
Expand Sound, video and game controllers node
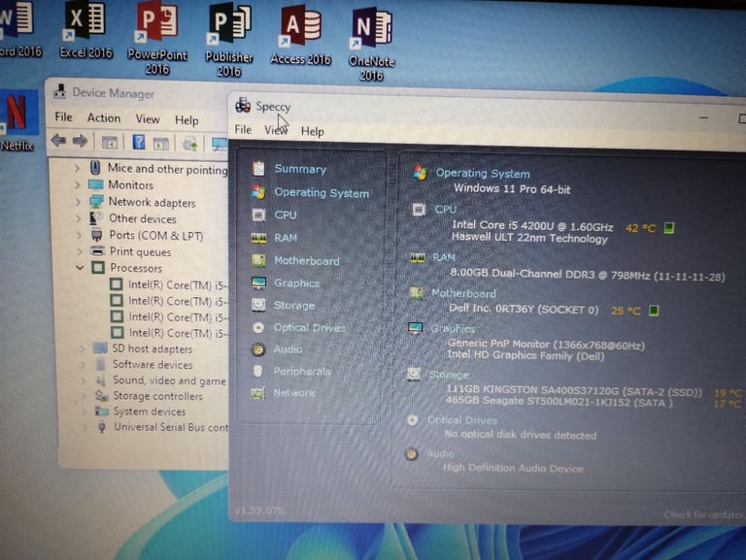[83, 380]
